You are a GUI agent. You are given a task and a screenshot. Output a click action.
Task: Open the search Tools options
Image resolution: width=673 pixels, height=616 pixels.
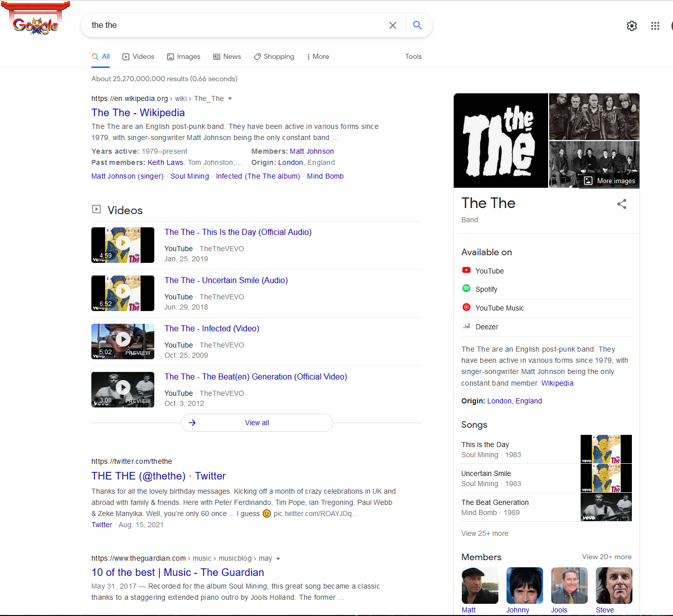click(x=413, y=57)
